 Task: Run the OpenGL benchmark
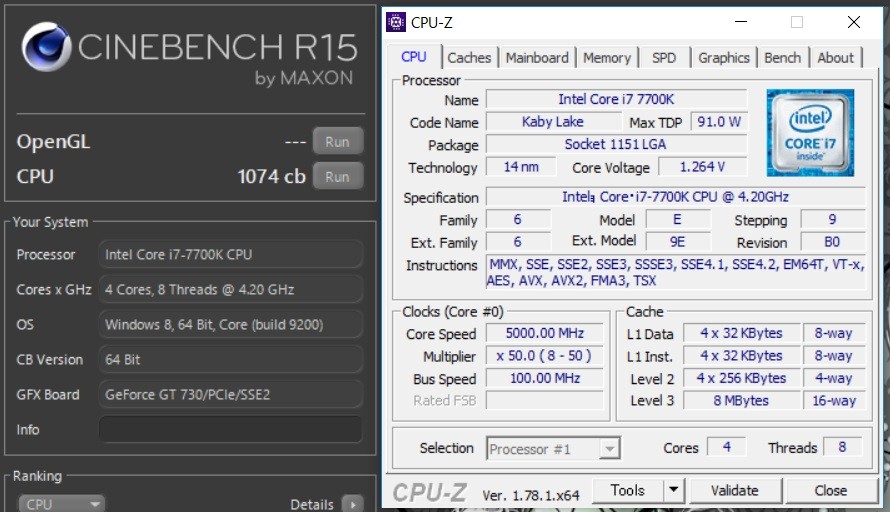338,142
